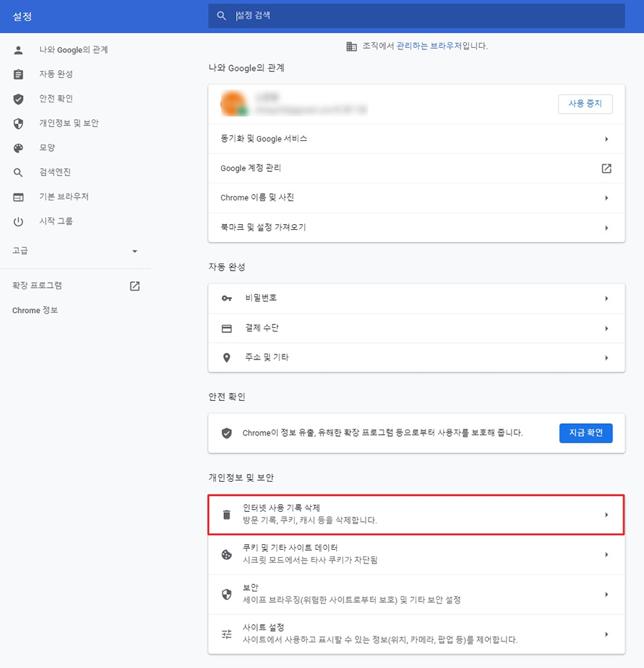644x668 pixels.
Task: Open arrow for 동기화 및 Google 서비스
Action: click(x=607, y=139)
